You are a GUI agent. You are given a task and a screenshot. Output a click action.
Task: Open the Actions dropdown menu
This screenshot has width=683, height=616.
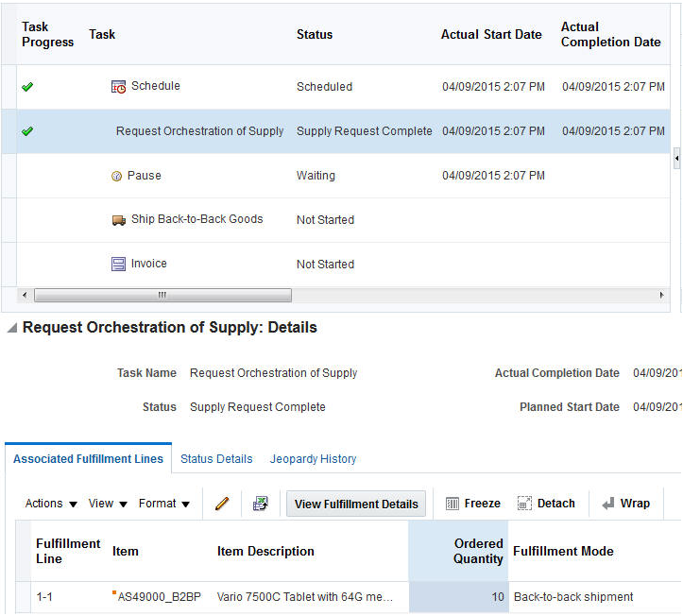[51, 504]
